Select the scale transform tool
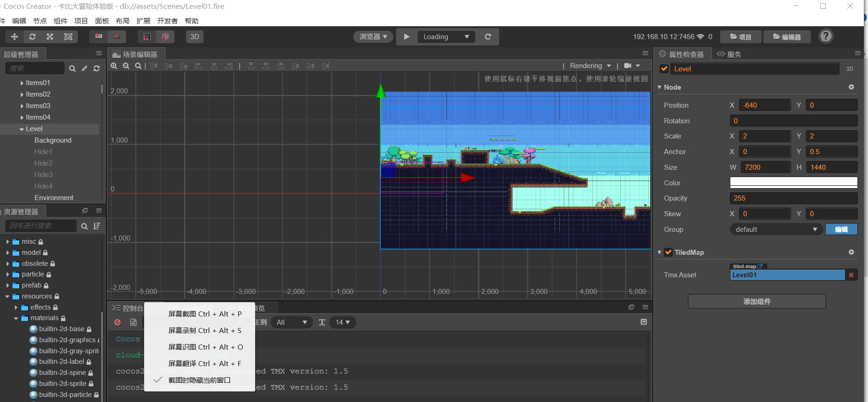Viewport: 868px width, 402px height. tap(50, 37)
